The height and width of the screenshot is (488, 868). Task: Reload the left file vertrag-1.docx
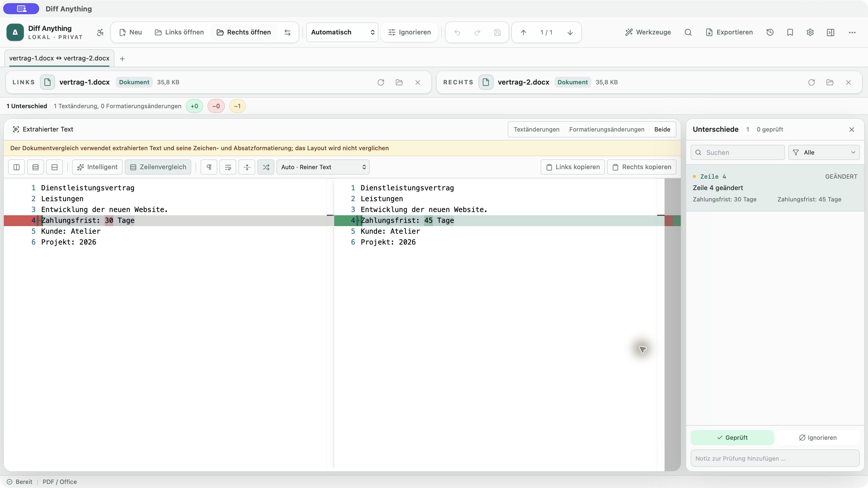(x=381, y=82)
